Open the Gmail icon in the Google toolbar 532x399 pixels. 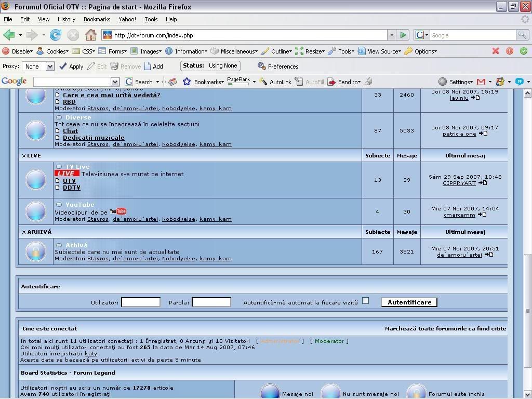pyautogui.click(x=481, y=82)
